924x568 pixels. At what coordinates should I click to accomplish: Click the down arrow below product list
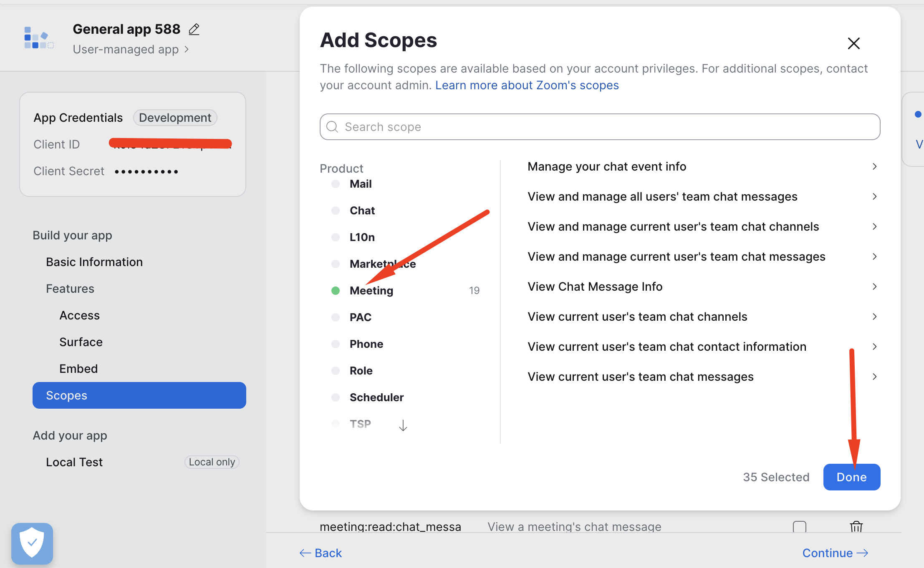[403, 425]
